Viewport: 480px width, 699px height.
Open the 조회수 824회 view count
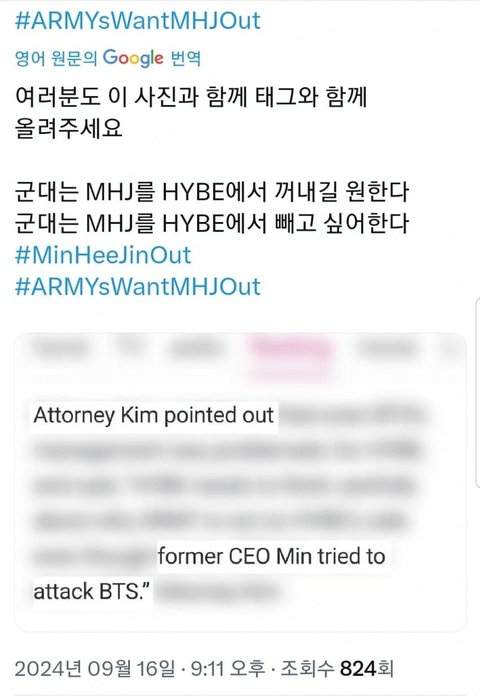336,669
